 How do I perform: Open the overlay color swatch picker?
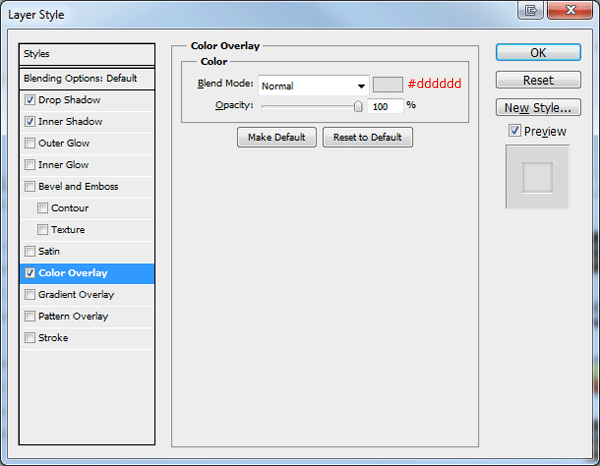pyautogui.click(x=388, y=85)
